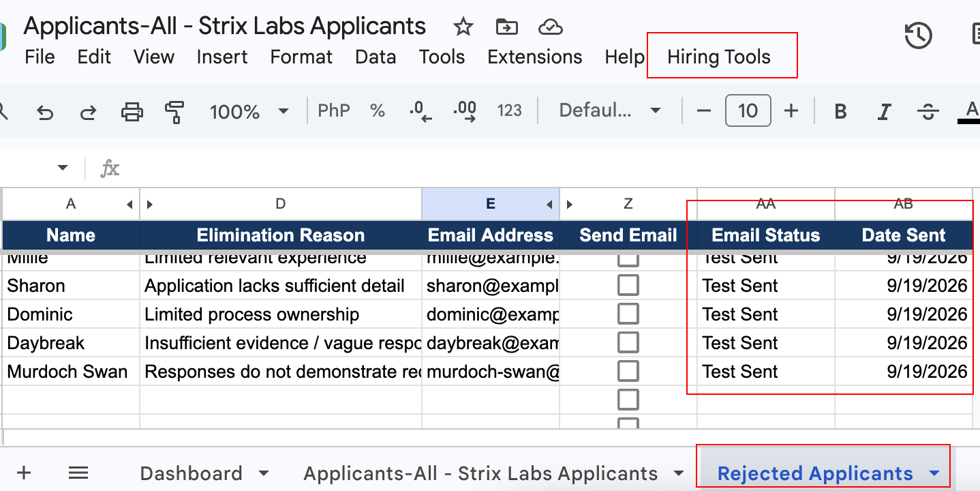The height and width of the screenshot is (491, 980).
Task: Switch to the Dashboard tab
Action: (x=191, y=473)
